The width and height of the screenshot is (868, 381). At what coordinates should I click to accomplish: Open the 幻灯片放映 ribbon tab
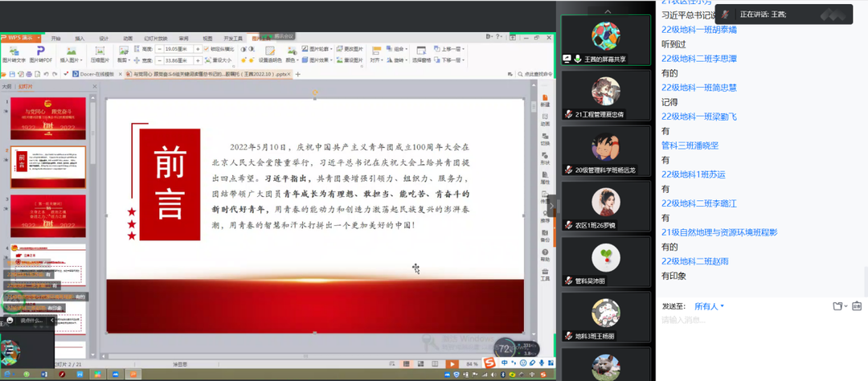pyautogui.click(x=156, y=38)
